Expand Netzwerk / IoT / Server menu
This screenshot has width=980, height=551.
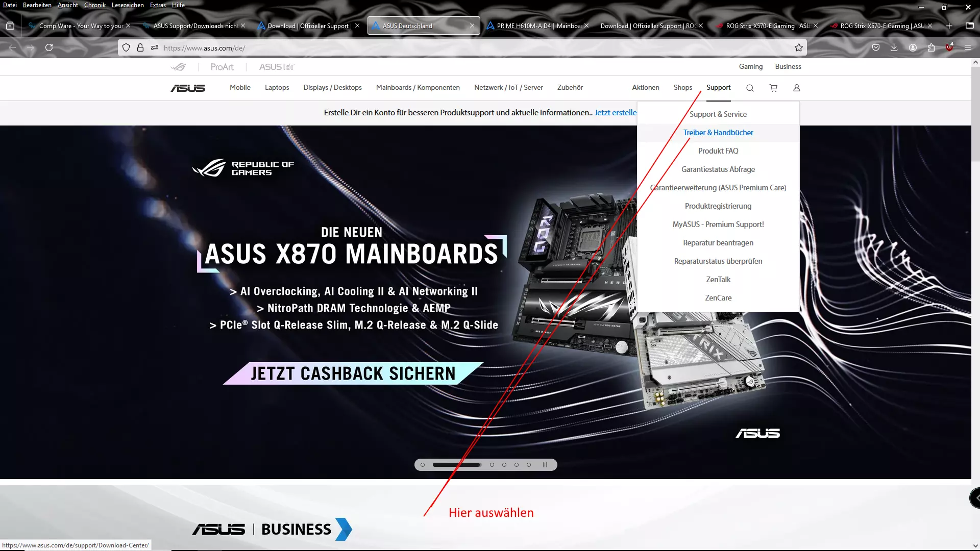click(508, 88)
